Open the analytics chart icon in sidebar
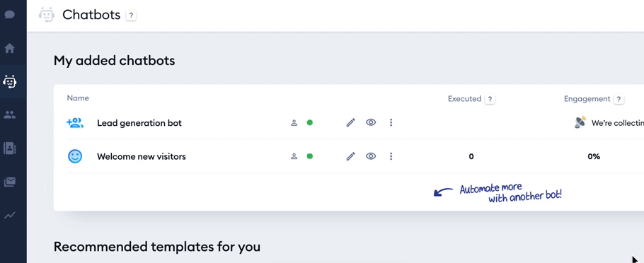644x263 pixels. 9,215
